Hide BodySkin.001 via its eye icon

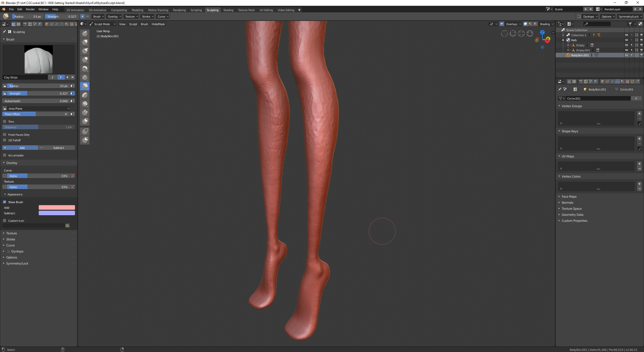[x=626, y=55]
